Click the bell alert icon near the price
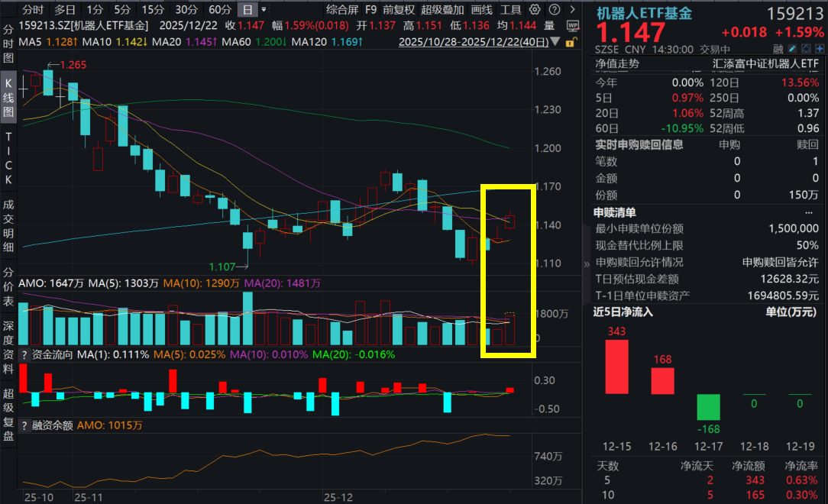Image resolution: width=828 pixels, height=504 pixels. tap(806, 48)
